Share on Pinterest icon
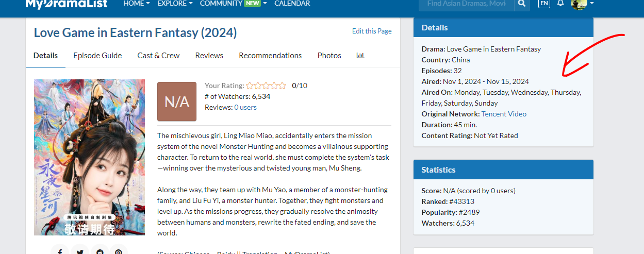The image size is (644, 254). coord(119,251)
